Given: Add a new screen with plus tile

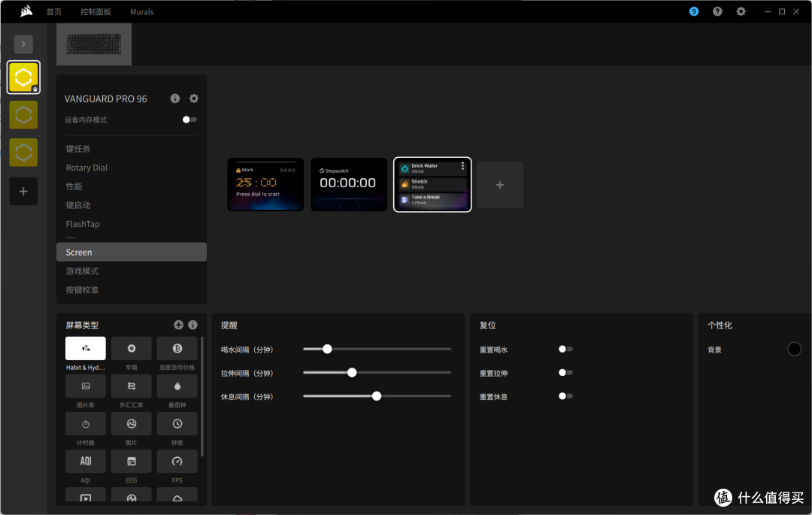Looking at the screenshot, I should tap(500, 185).
